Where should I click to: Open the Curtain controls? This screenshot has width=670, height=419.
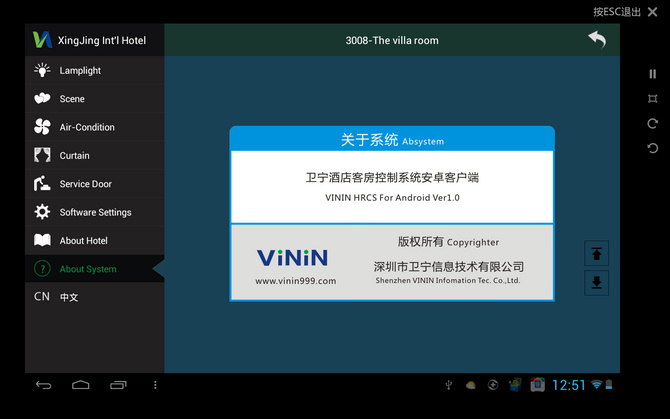94,155
